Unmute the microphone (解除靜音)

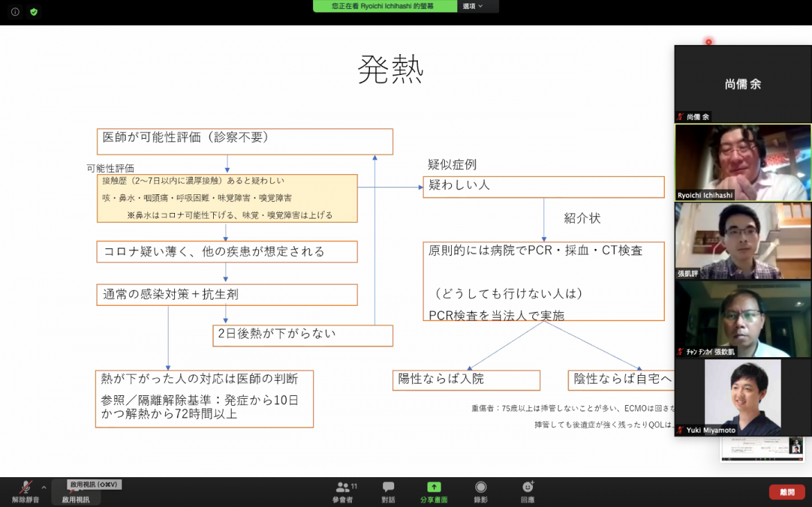tap(26, 490)
